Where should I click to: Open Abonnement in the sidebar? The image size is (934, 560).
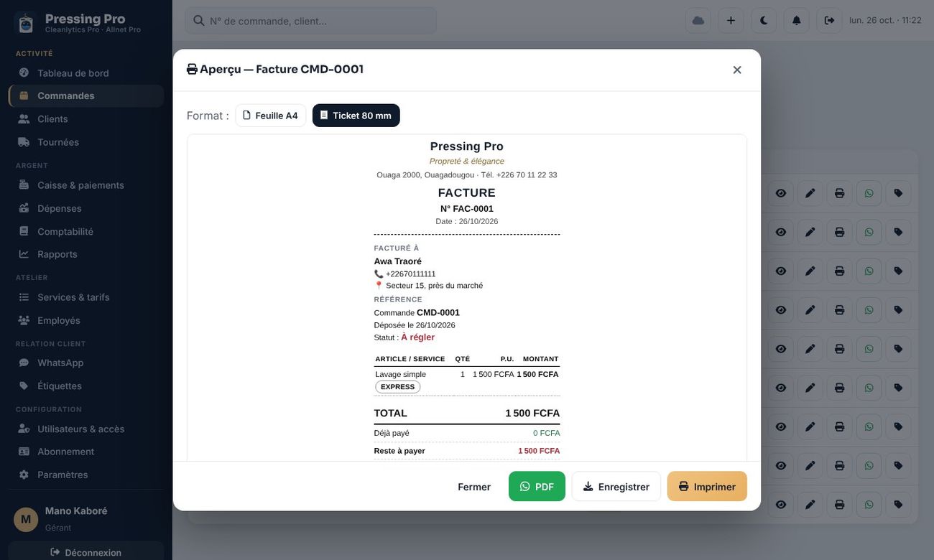coord(86,452)
